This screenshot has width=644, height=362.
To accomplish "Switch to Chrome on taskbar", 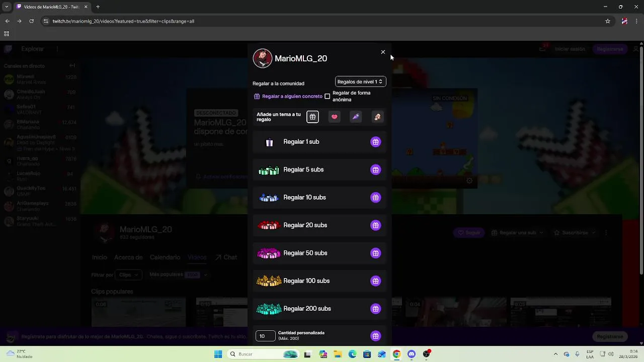I will tap(396, 354).
